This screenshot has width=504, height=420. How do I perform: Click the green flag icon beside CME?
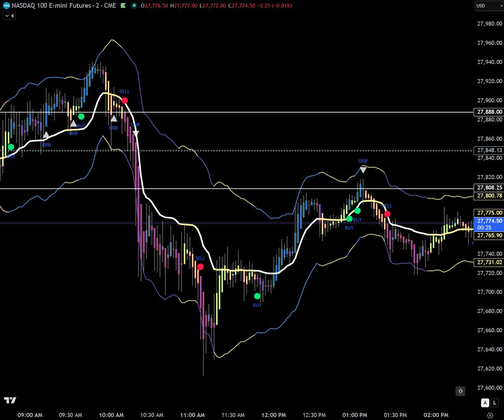[123, 6]
